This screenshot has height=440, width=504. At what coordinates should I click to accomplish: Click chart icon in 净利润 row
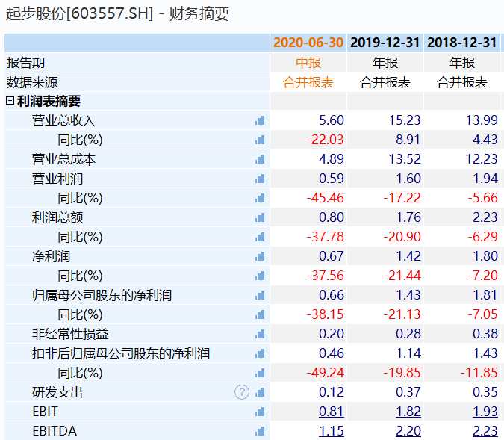click(260, 256)
